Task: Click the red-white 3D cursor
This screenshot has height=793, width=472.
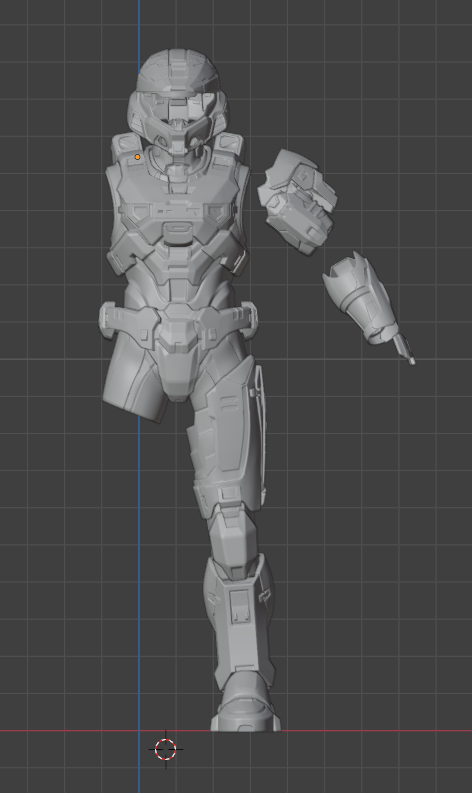Action: click(165, 750)
